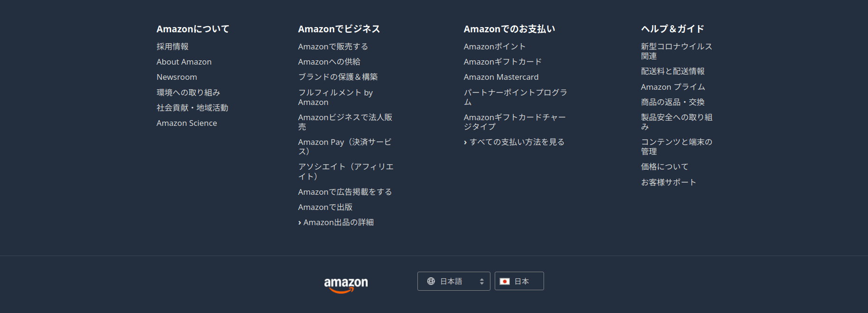The image size is (868, 313).
Task: Open 商品の返品・交換 returns link
Action: tap(672, 102)
